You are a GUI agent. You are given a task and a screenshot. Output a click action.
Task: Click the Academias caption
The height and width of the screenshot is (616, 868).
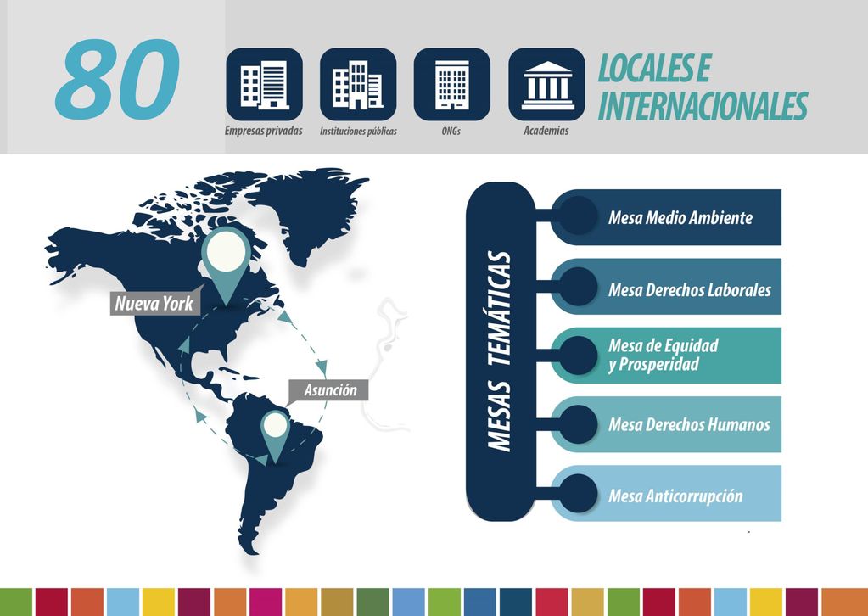click(546, 132)
